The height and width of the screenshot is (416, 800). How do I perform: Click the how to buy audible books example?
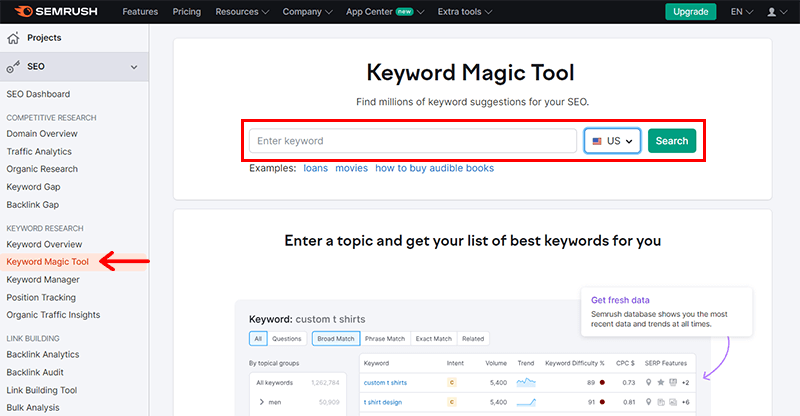point(434,168)
